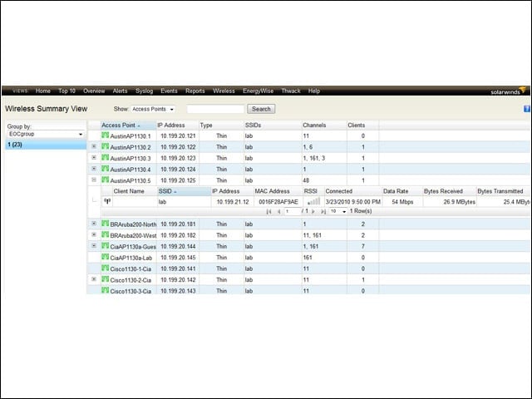Screen dimensions: 532x399
Task: Click the AustinAP1130.2 status icon
Action: pos(106,146)
